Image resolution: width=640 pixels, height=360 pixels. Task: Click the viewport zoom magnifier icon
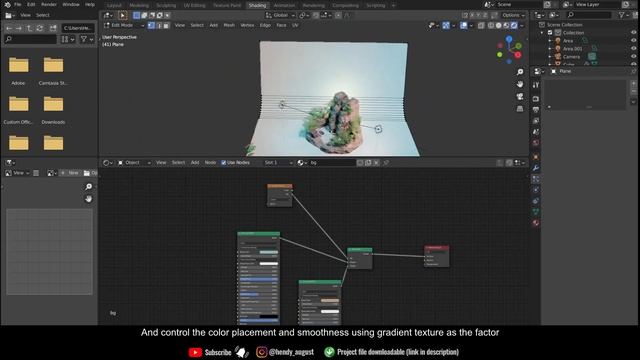point(520,72)
